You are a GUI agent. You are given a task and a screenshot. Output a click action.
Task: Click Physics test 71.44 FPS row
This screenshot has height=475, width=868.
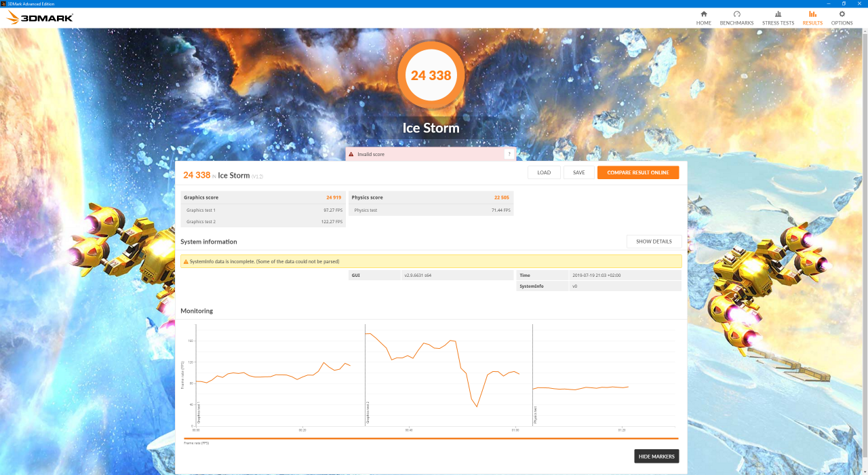click(431, 210)
